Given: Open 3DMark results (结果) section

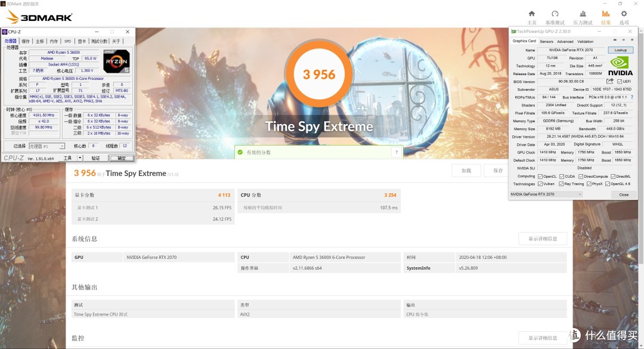Looking at the screenshot, I should (x=605, y=17).
